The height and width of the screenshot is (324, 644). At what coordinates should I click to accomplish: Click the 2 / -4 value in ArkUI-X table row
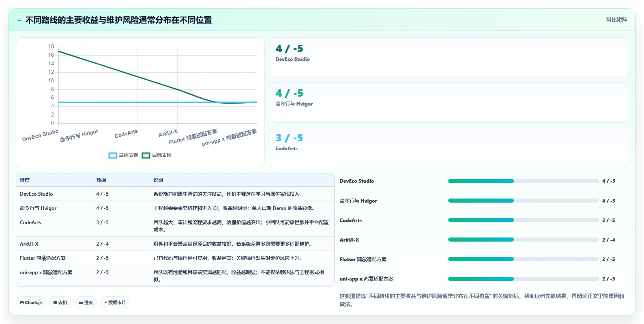[x=102, y=244]
